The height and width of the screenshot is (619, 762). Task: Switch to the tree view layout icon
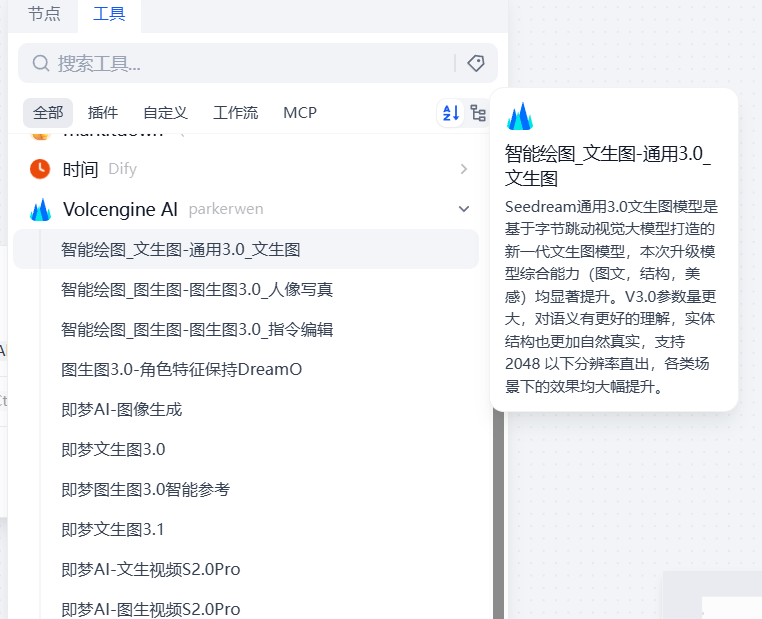click(478, 113)
